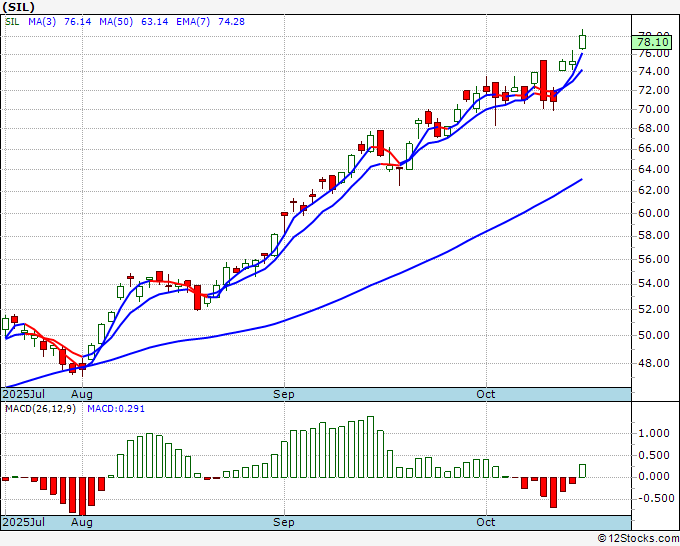Click the 54.00 price axis label
Image resolution: width=680 pixels, height=546 pixels.
coord(654,284)
